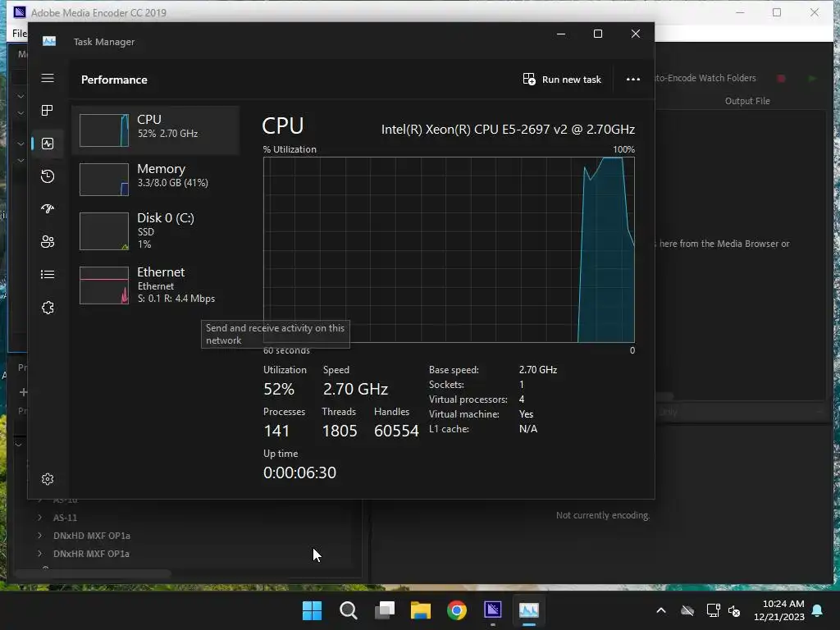
Task: Click the Handles count 60554
Action: (x=396, y=431)
